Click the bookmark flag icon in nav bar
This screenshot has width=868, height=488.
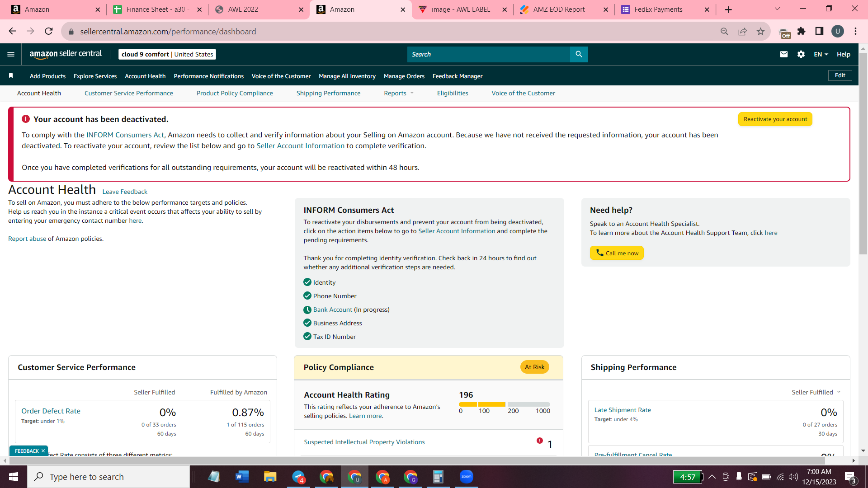coord(11,75)
